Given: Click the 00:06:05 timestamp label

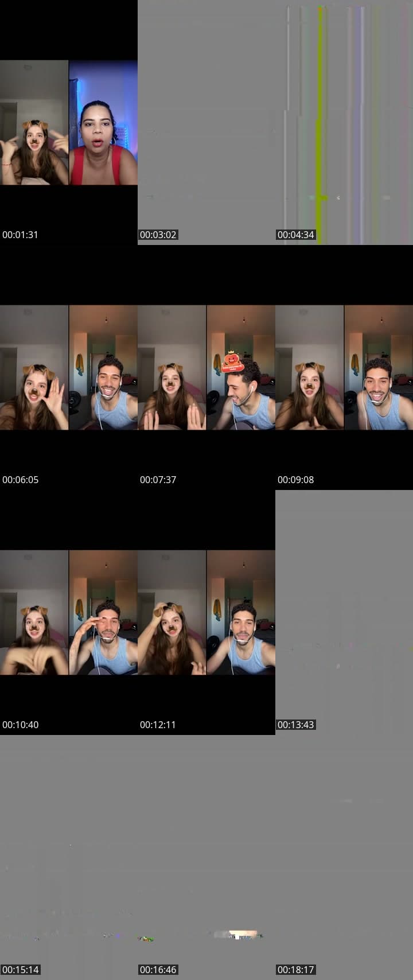Looking at the screenshot, I should pyautogui.click(x=21, y=480).
